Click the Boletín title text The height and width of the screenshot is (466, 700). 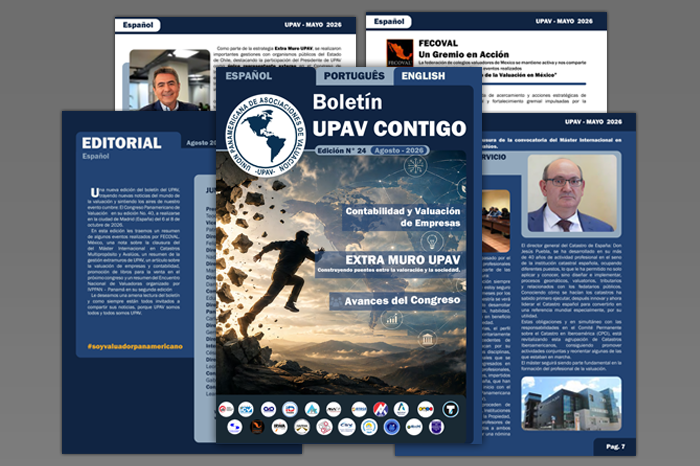pos(347,102)
